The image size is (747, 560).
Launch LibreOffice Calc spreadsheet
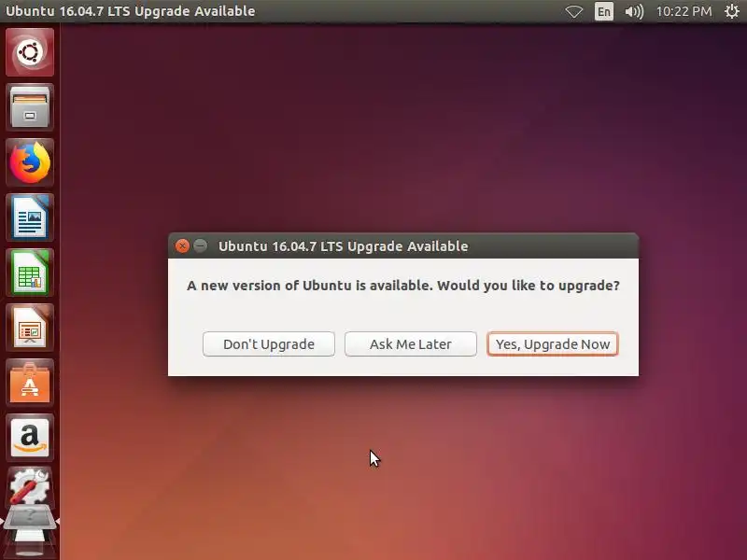point(30,273)
